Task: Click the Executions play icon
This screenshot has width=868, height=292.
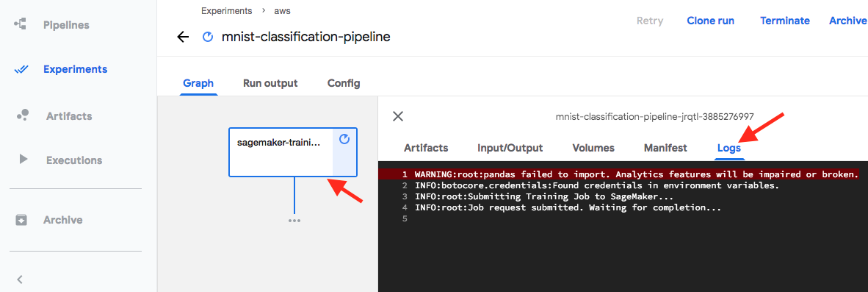Action: pyautogui.click(x=23, y=160)
